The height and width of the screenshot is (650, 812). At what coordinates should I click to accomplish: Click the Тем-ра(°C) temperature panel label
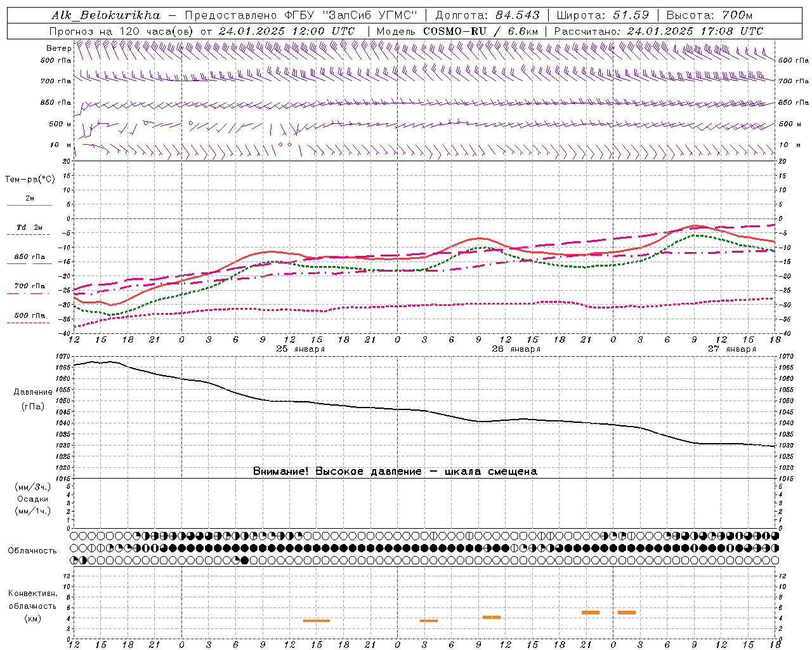tap(30, 180)
